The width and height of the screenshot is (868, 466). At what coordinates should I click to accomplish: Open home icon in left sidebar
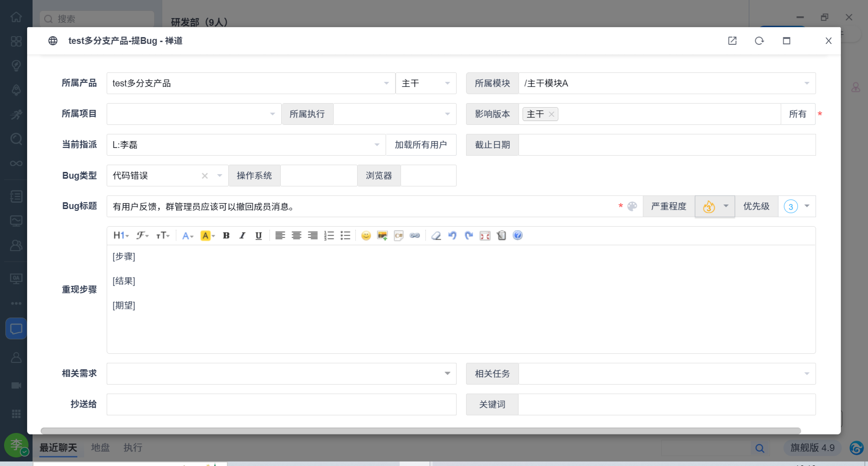click(x=16, y=17)
